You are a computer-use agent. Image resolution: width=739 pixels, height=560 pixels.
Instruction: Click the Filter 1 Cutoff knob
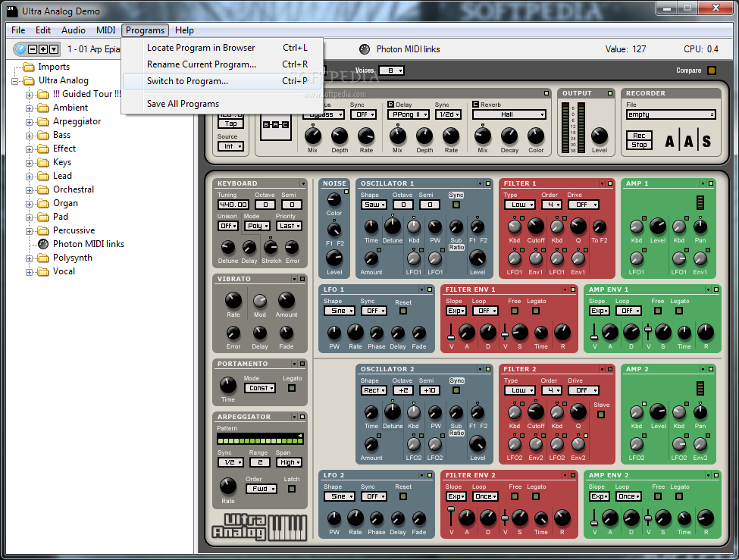(536, 227)
